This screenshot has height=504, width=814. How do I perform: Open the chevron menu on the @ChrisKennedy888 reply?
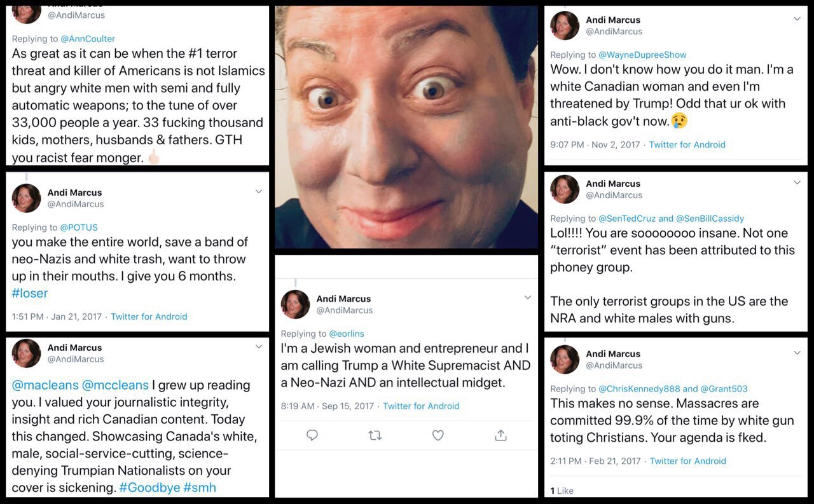(797, 353)
